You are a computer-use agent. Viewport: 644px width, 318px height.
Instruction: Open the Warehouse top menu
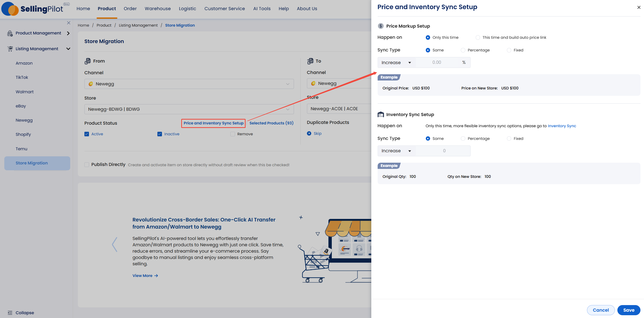pyautogui.click(x=158, y=9)
